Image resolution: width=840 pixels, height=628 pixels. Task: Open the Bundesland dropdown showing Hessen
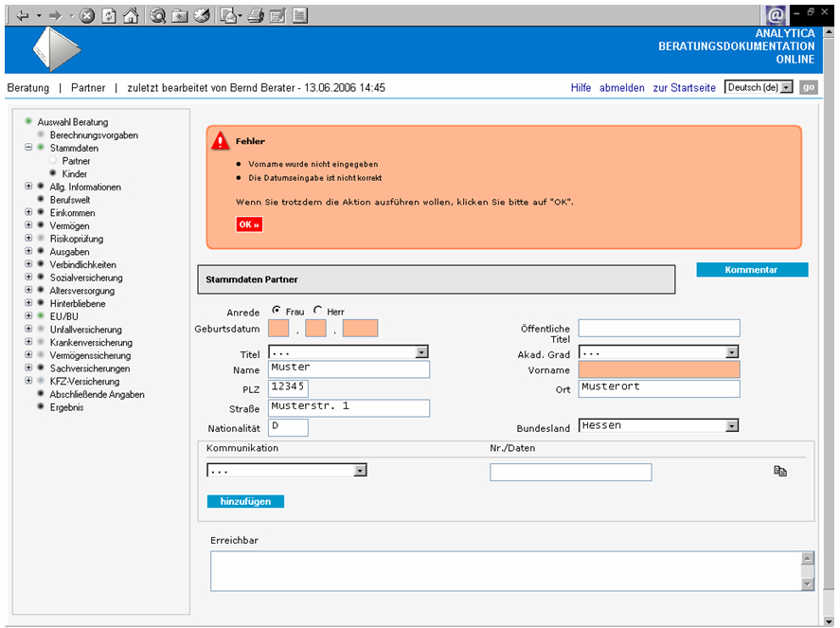(731, 426)
